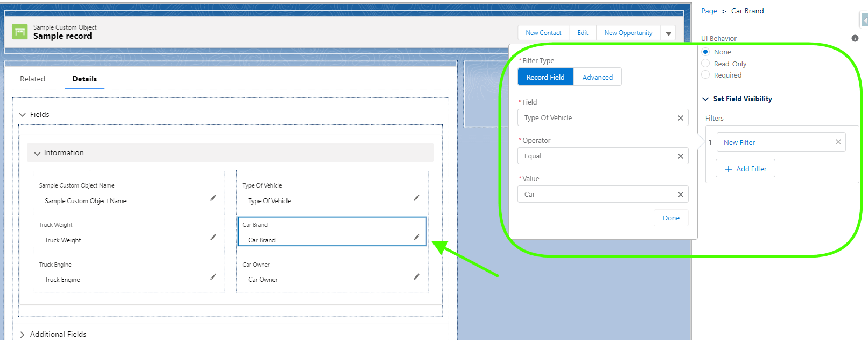Image resolution: width=868 pixels, height=340 pixels.
Task: Switch to the Related tab
Action: tap(32, 79)
